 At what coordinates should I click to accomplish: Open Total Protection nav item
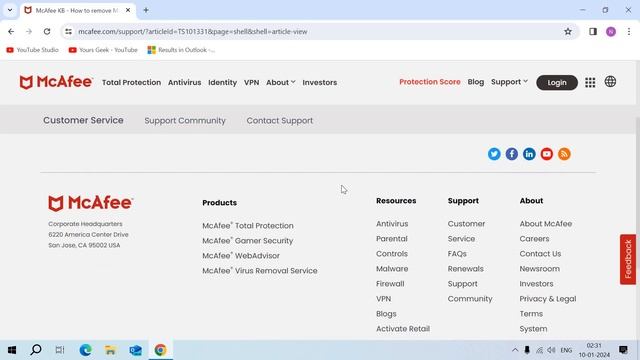(x=131, y=82)
